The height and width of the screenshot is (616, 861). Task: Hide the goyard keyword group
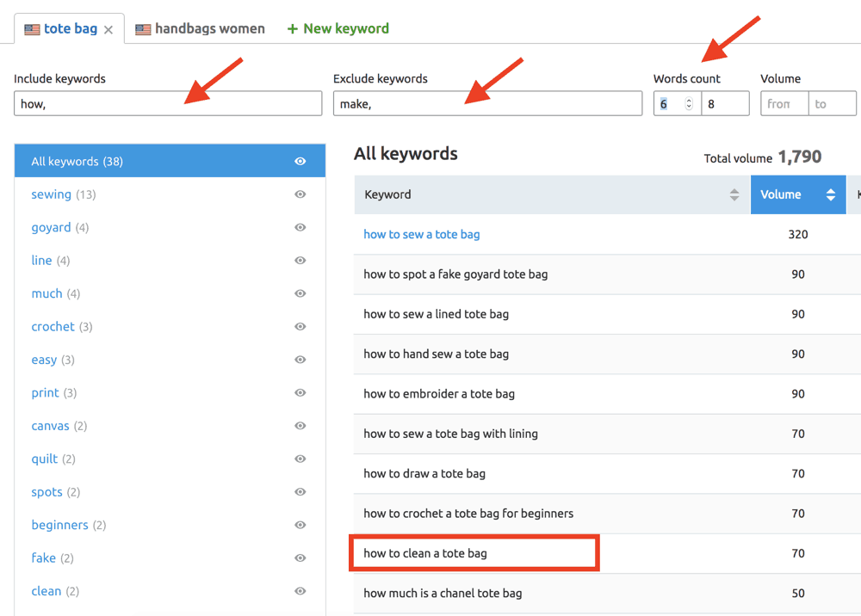(x=300, y=228)
